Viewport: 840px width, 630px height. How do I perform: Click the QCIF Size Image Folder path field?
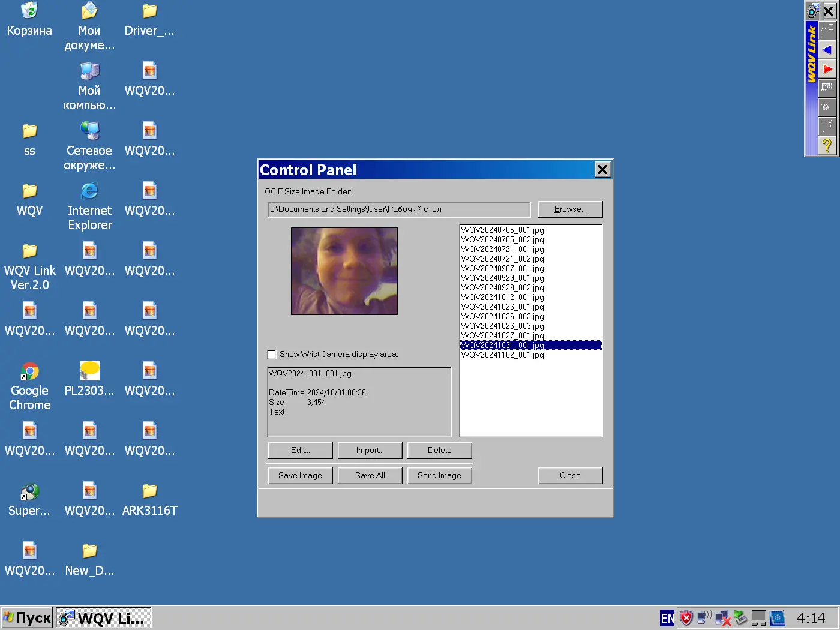click(399, 209)
